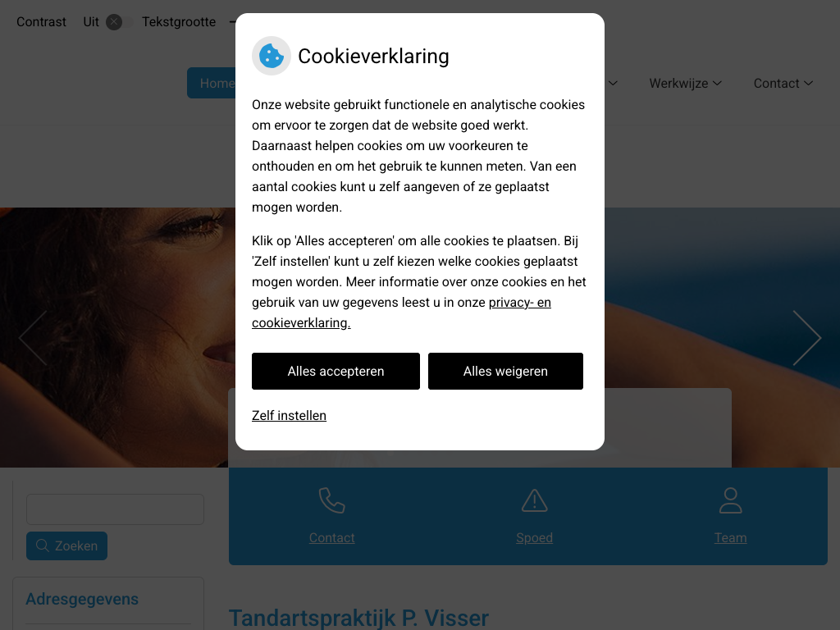Click the search text field

tap(115, 509)
